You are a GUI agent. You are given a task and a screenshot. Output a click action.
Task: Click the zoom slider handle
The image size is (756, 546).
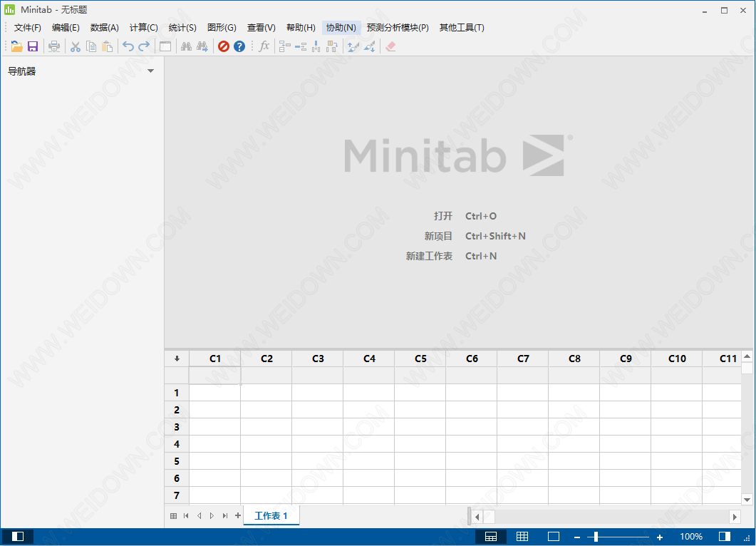[596, 536]
